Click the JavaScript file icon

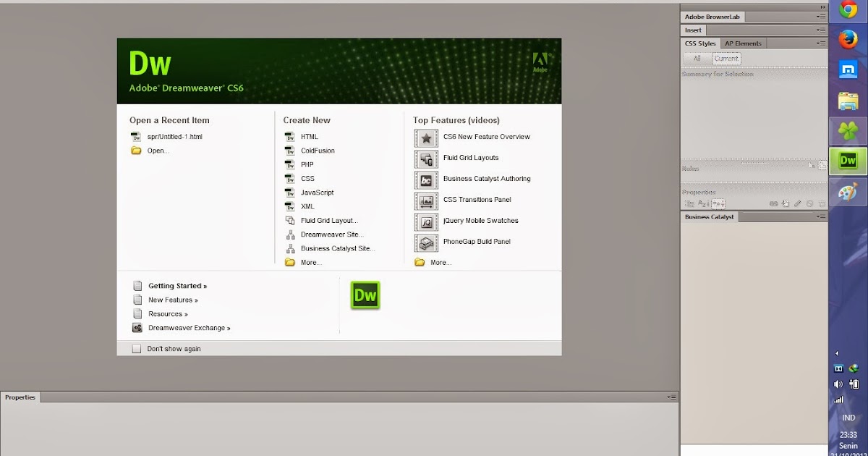289,193
